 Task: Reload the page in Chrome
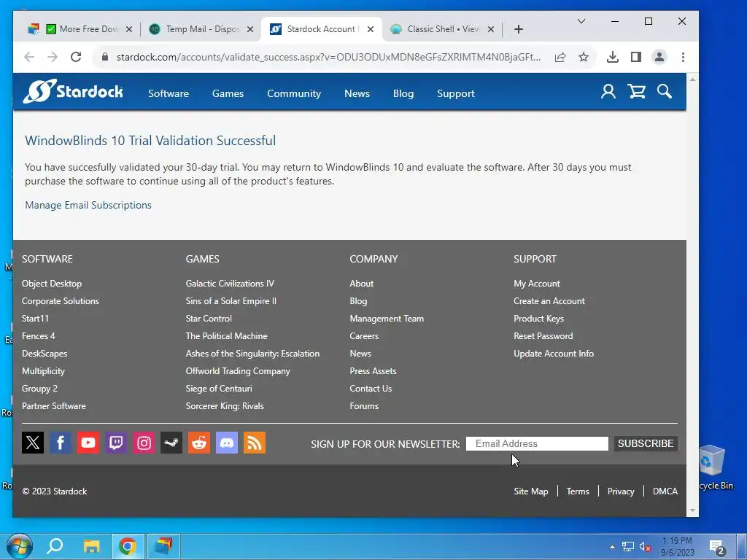point(76,57)
